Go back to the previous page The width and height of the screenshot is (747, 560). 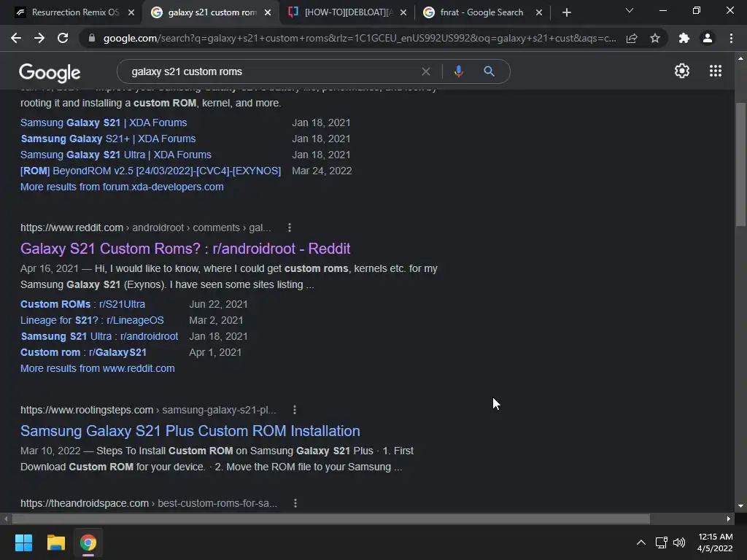tap(16, 38)
